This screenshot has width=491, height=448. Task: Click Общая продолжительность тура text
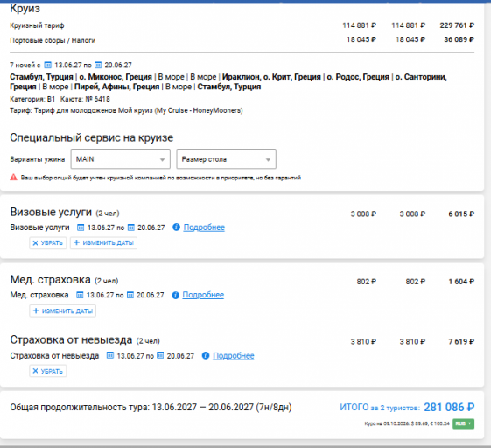pos(151,407)
